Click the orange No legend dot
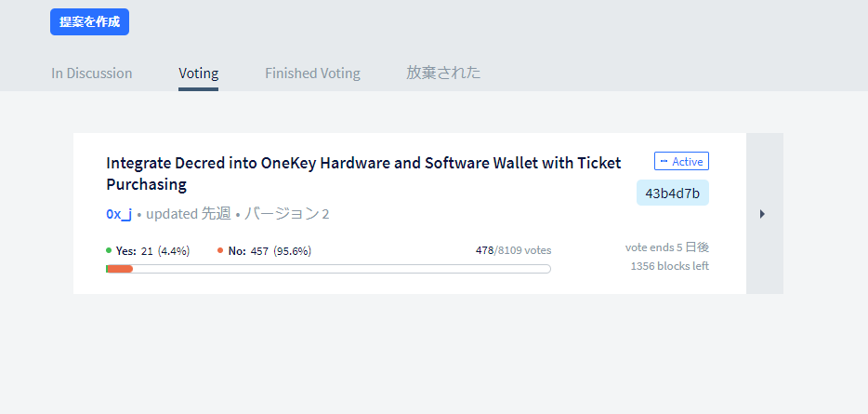Image resolution: width=868 pixels, height=414 pixels. click(x=220, y=250)
